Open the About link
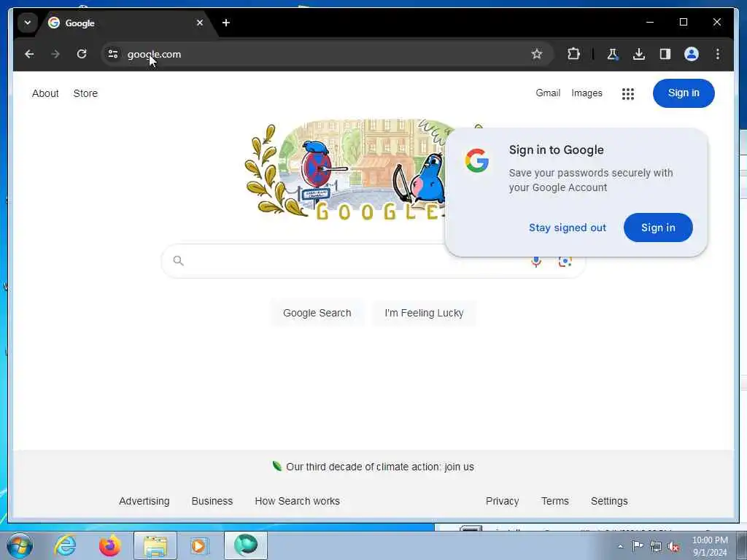The image size is (747, 560). [45, 93]
